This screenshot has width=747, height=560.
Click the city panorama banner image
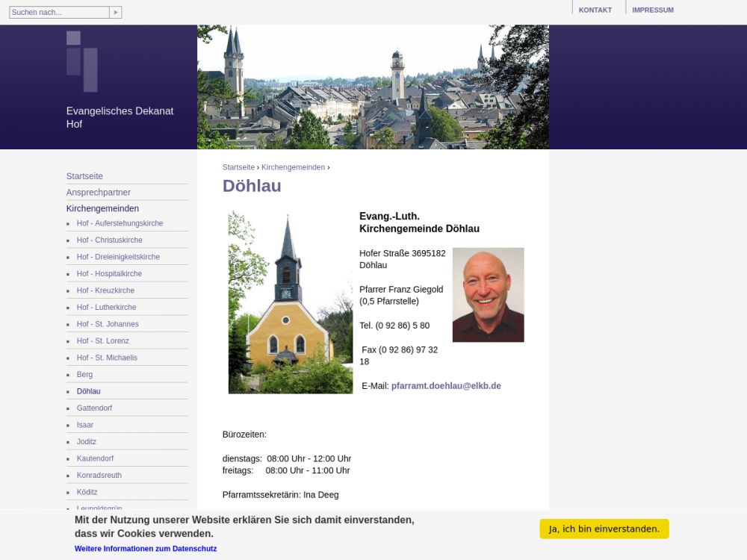click(x=373, y=87)
